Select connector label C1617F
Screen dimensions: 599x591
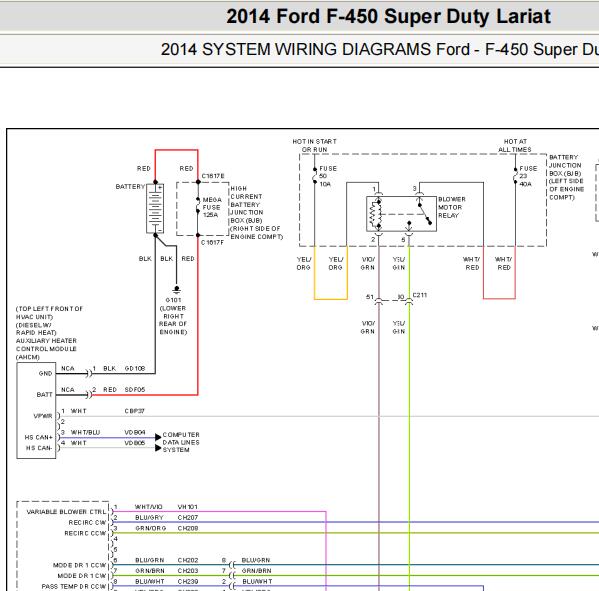(212, 243)
